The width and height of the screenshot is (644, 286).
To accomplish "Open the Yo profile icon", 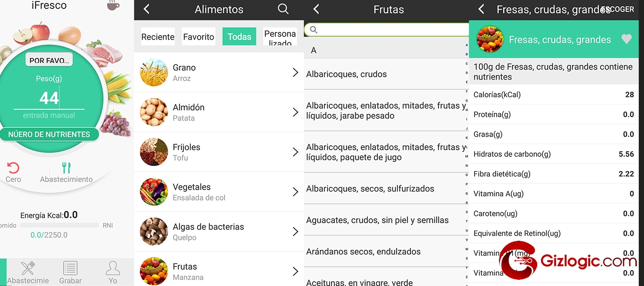I will click(x=113, y=268).
